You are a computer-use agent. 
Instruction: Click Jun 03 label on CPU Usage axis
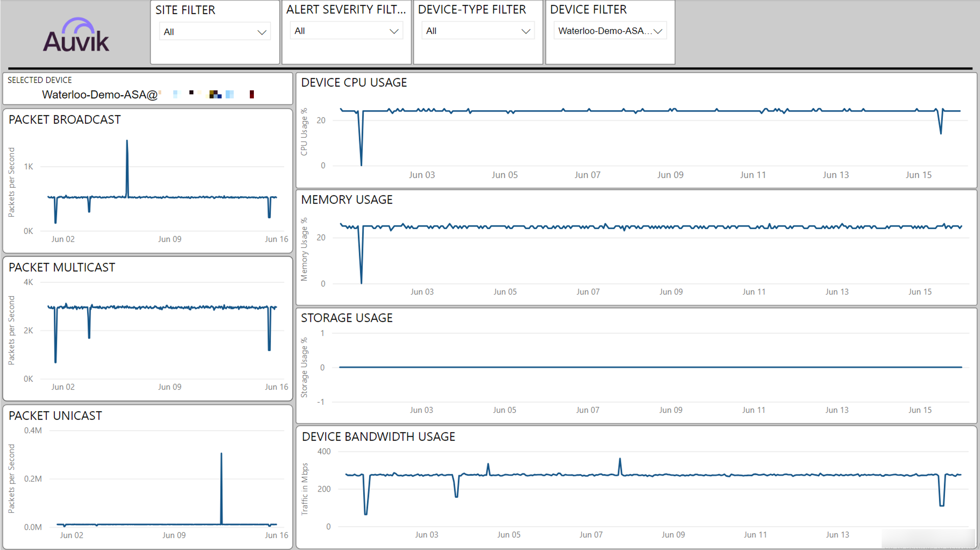(422, 175)
